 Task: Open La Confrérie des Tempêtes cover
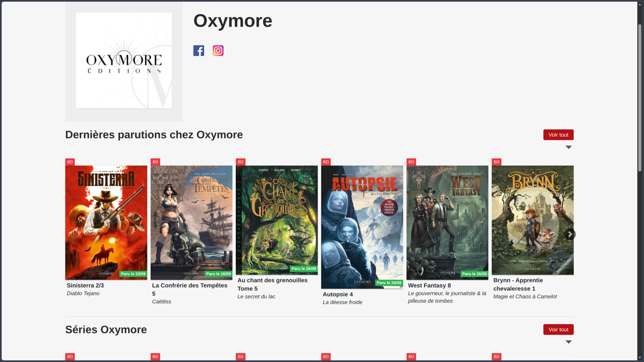[x=192, y=223]
